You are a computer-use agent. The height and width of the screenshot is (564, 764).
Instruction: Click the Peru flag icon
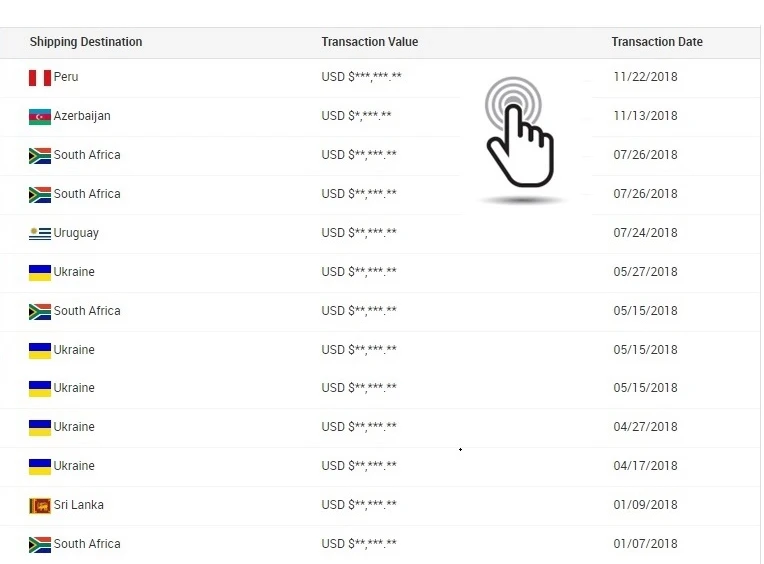tap(40, 78)
